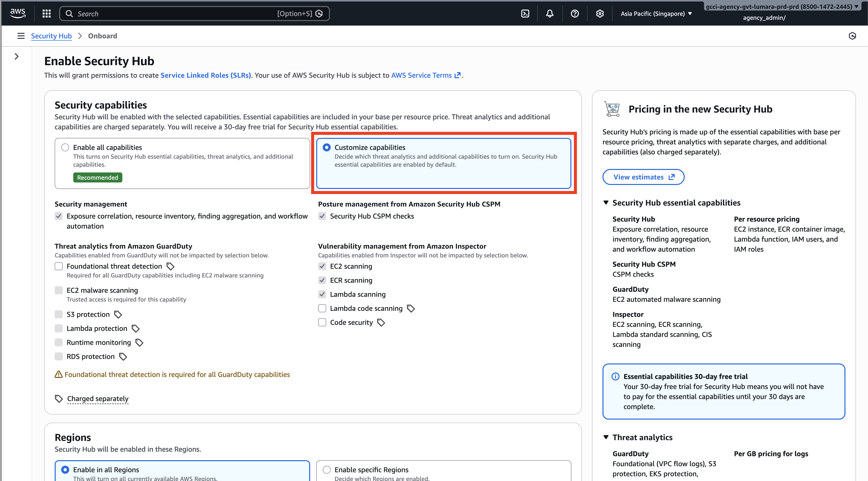
Task: Click the EC2 scanning checkbox
Action: point(322,266)
